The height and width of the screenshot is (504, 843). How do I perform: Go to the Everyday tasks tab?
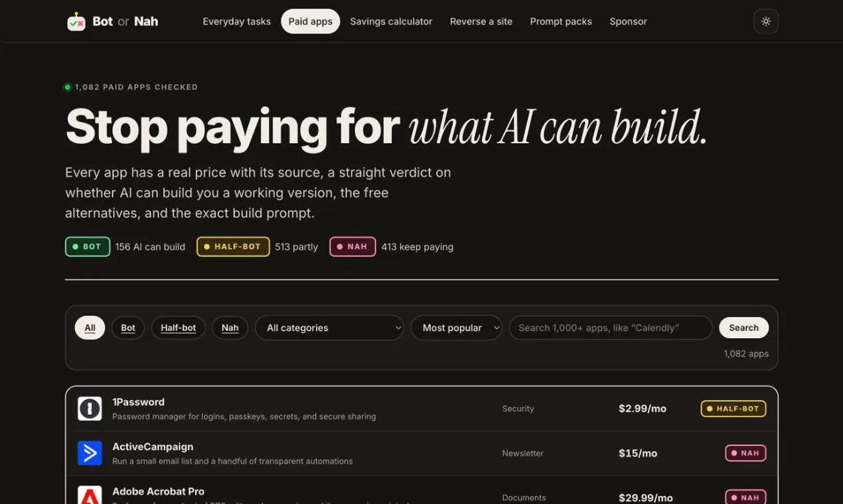(237, 21)
